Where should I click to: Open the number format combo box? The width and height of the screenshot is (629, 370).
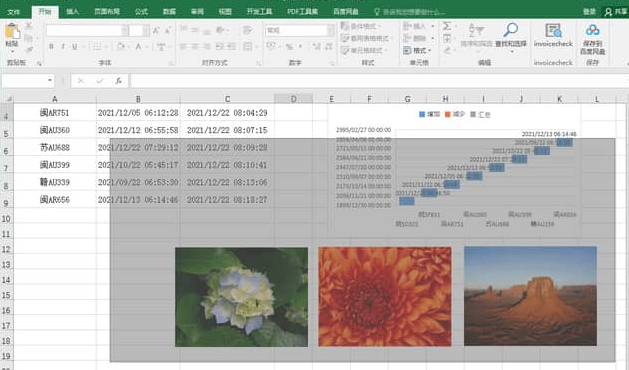[299, 30]
